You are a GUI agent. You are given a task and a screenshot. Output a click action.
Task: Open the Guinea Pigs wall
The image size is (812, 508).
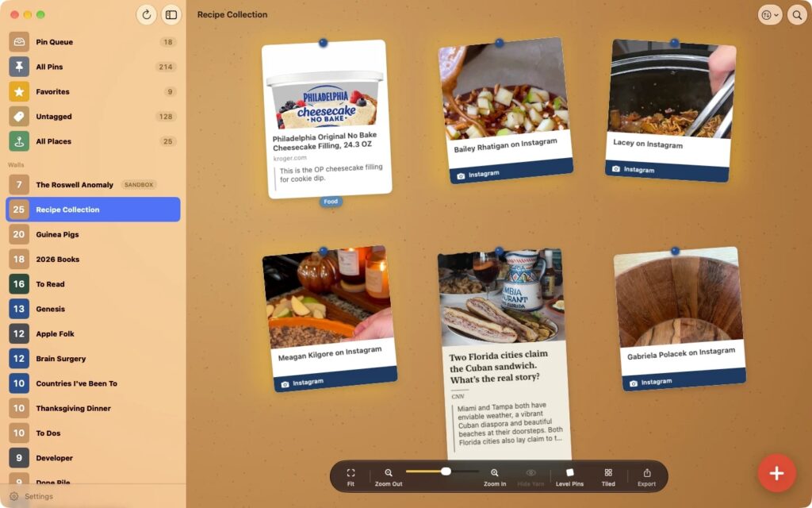coord(94,234)
